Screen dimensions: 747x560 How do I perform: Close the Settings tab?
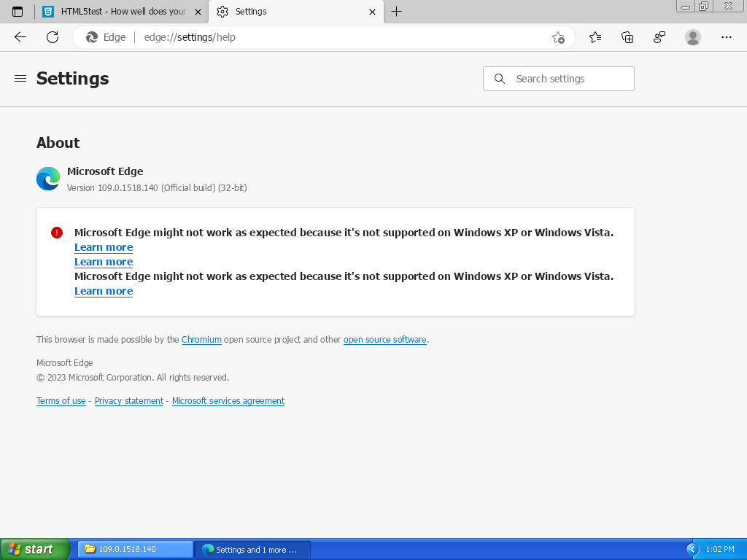click(x=373, y=12)
